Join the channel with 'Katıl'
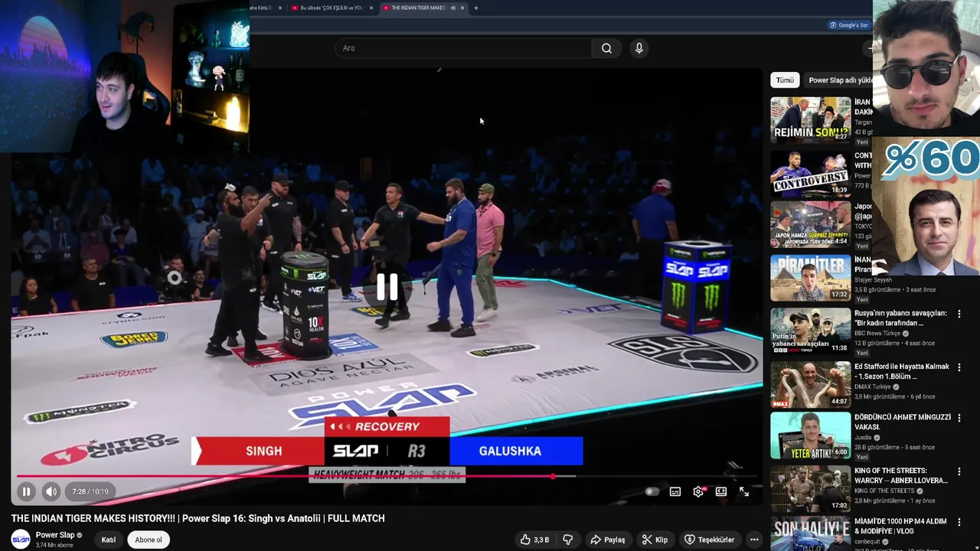This screenshot has width=980, height=551. [109, 540]
